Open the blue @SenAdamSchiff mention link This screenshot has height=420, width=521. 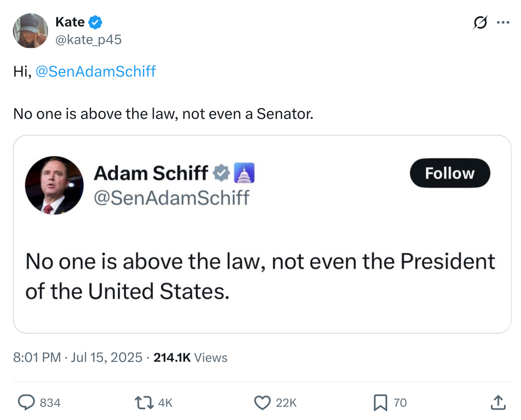(x=96, y=72)
